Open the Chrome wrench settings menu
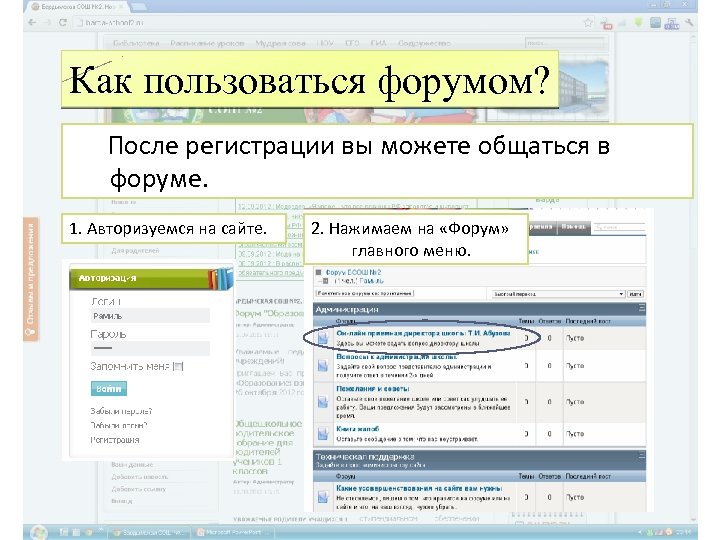Image resolution: width=720 pixels, height=540 pixels. point(689,22)
